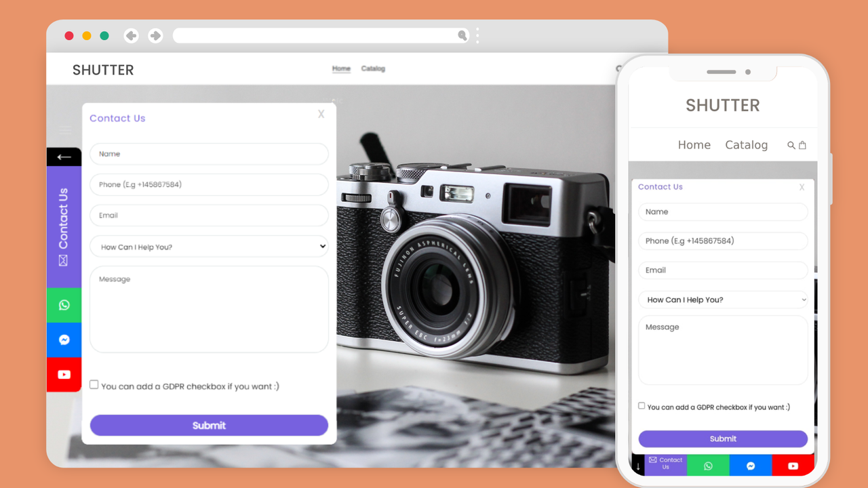Open the cart icon in the mobile header

(804, 144)
